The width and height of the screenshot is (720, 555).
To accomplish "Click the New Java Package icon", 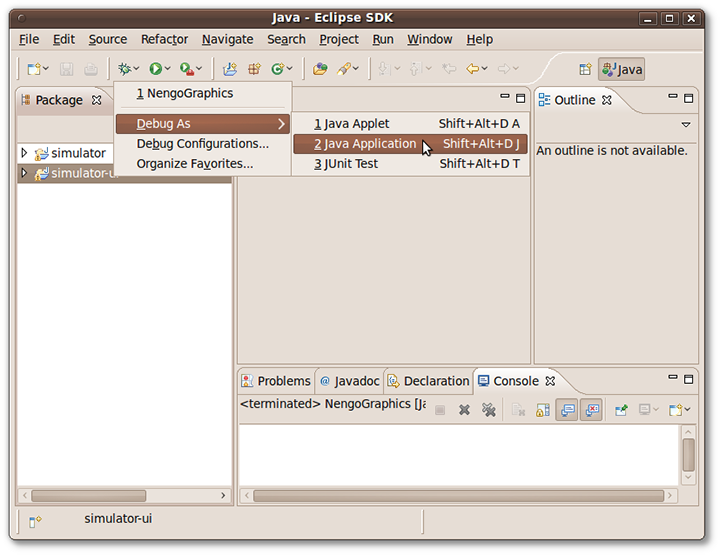I will click(254, 69).
